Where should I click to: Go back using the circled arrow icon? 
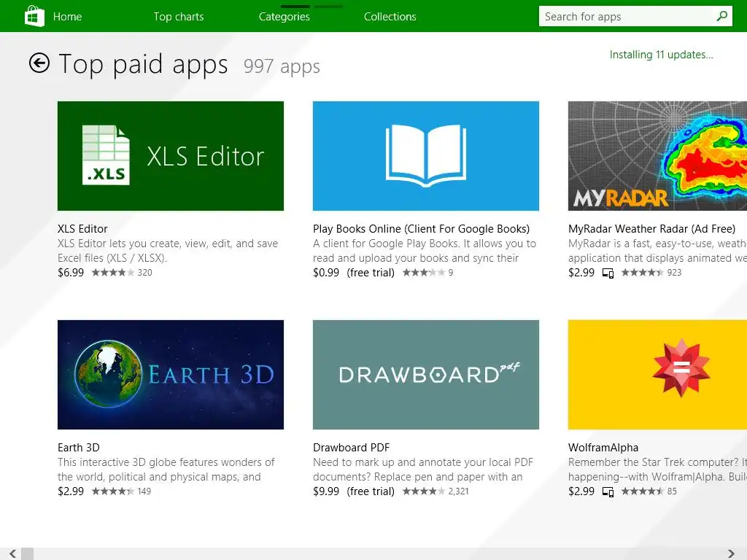(39, 63)
